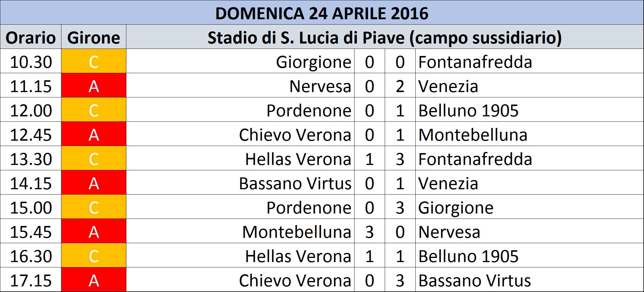Click Chievo Verona in the 12.45 row

pyautogui.click(x=295, y=135)
